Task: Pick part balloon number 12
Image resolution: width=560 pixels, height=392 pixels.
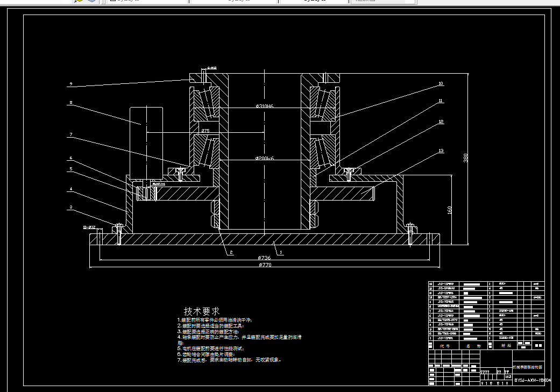Action: click(441, 122)
